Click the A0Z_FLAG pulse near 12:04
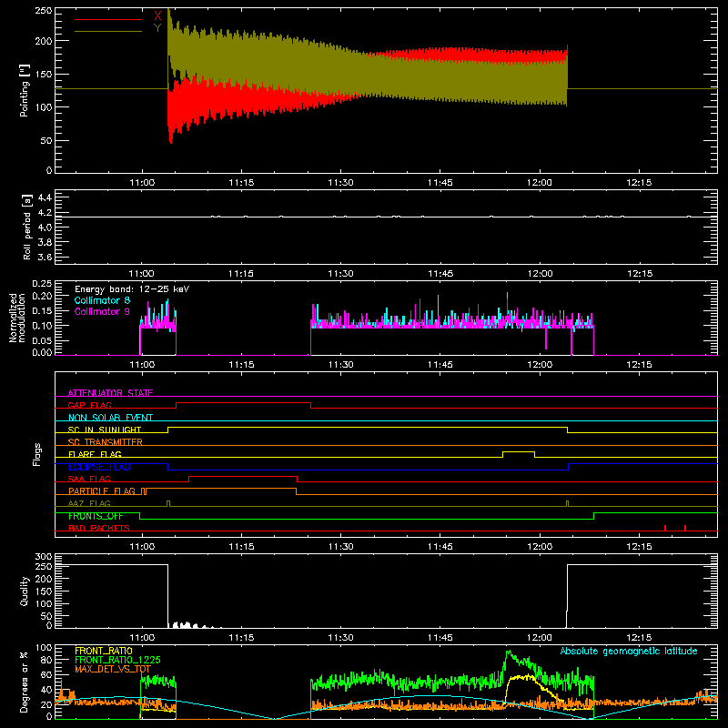The width and height of the screenshot is (728, 728). tap(567, 504)
